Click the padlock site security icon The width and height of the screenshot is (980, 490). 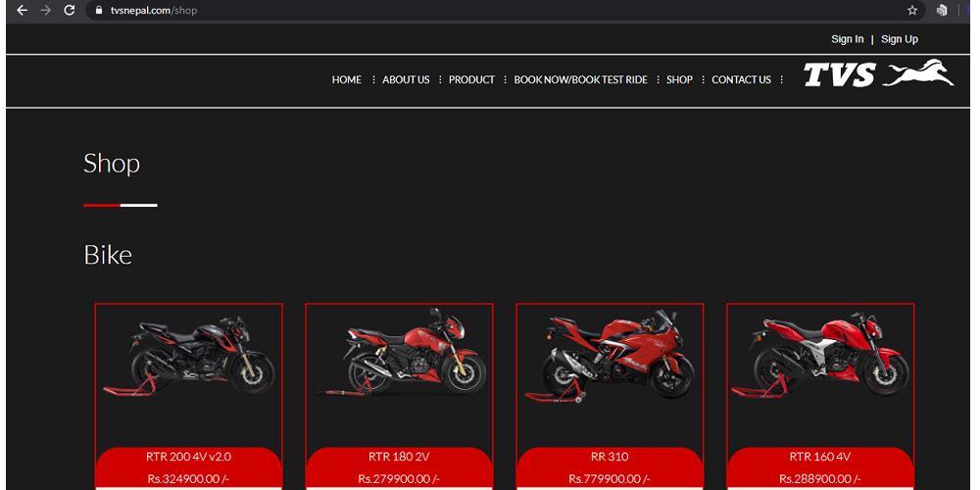[x=97, y=11]
